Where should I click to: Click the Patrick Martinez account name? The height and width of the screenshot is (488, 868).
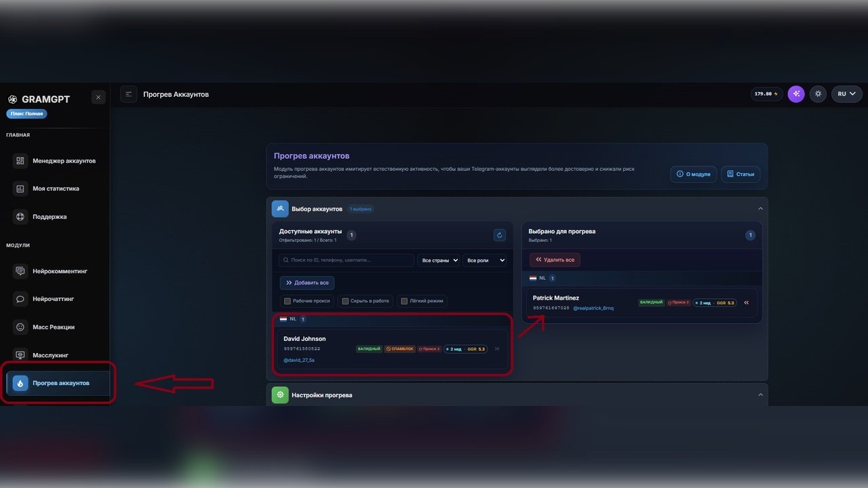[x=556, y=298]
